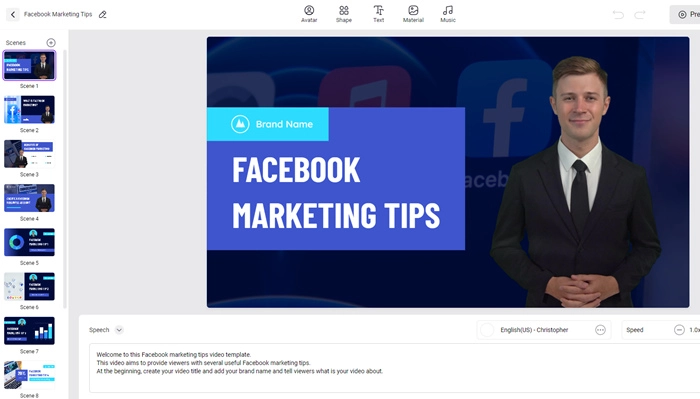Select the brand logo icon on canvas
The height and width of the screenshot is (399, 700).
240,124
